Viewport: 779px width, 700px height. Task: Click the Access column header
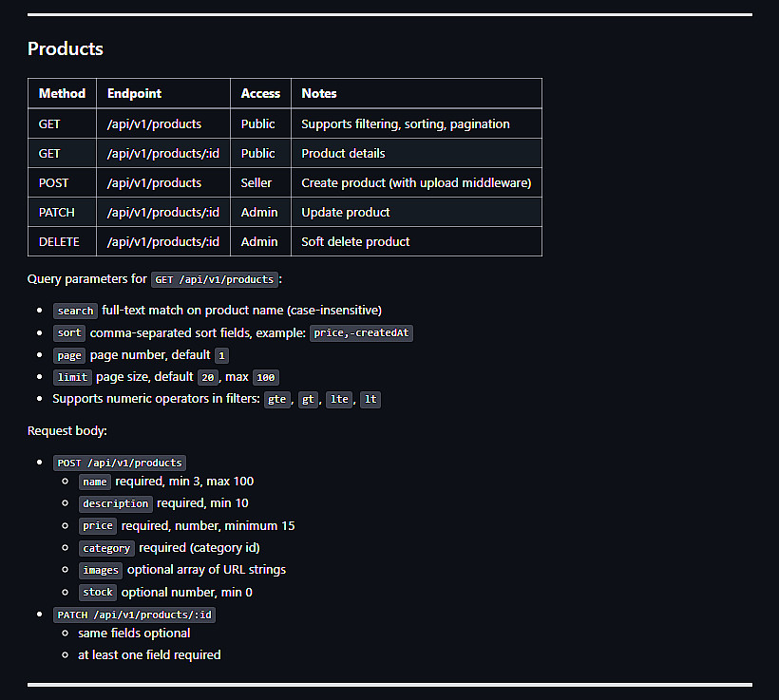click(260, 94)
